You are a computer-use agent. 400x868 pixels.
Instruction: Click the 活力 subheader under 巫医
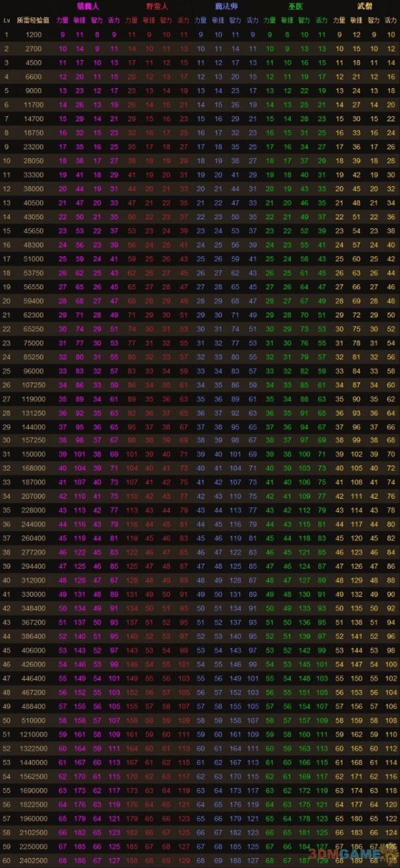[321, 20]
